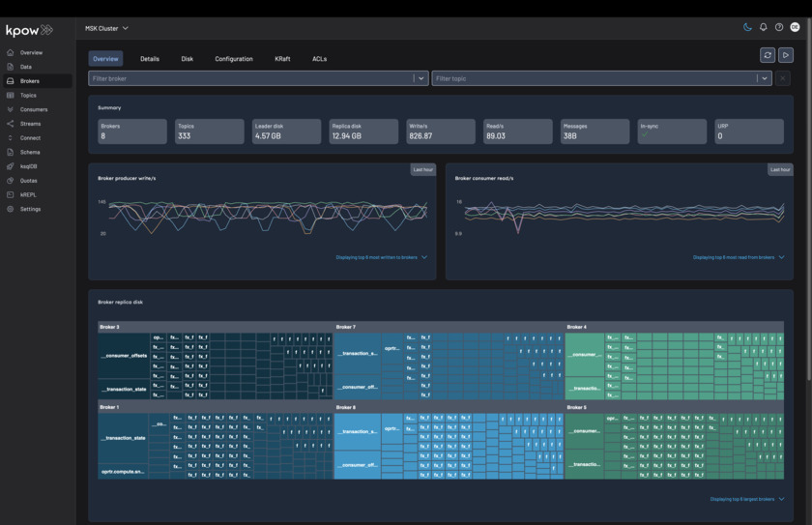812x525 pixels.
Task: Click the Filter topic input field
Action: tap(592, 78)
